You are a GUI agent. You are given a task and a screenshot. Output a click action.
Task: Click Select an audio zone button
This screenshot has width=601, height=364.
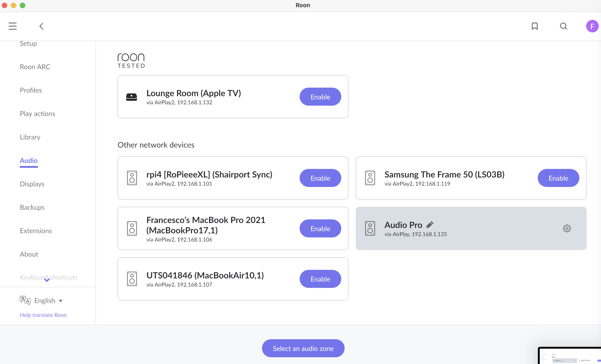[303, 348]
